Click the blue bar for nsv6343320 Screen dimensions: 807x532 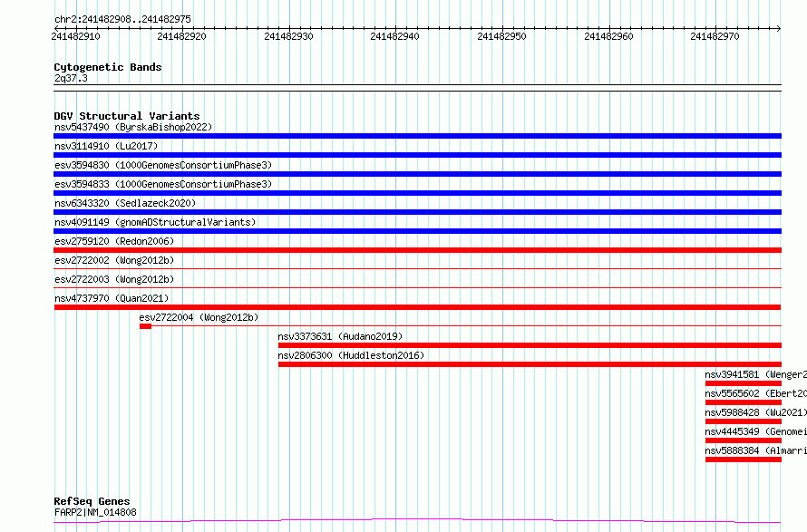417,212
